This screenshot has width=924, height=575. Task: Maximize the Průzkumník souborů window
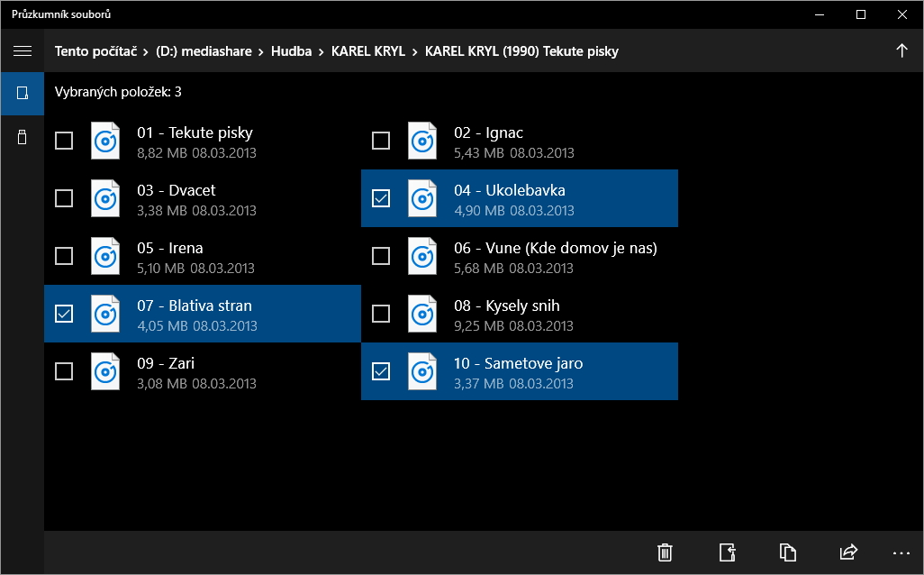(x=861, y=14)
